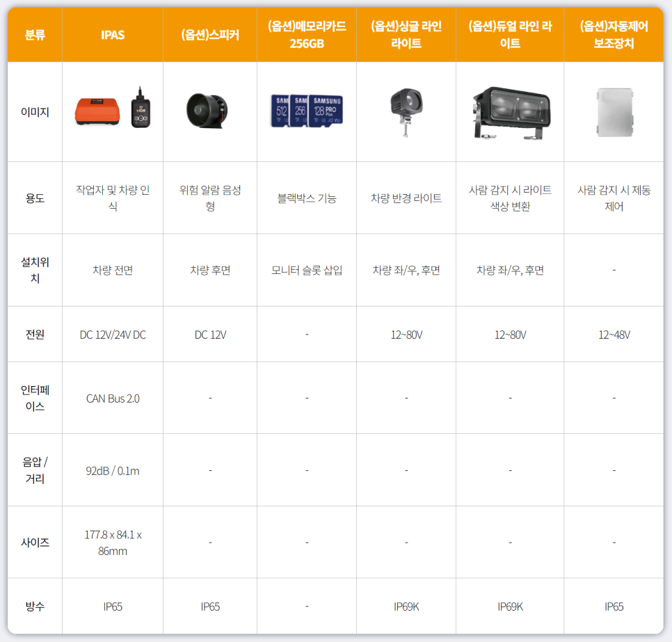The image size is (672, 642).
Task: Click the Samsung 512 memory card image
Action: (280, 112)
